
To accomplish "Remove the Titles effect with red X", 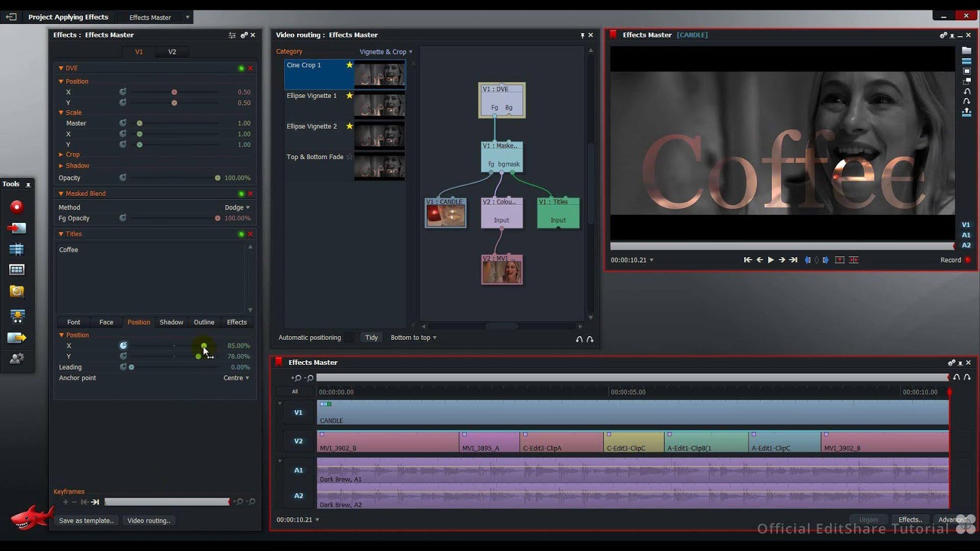I will (x=251, y=234).
